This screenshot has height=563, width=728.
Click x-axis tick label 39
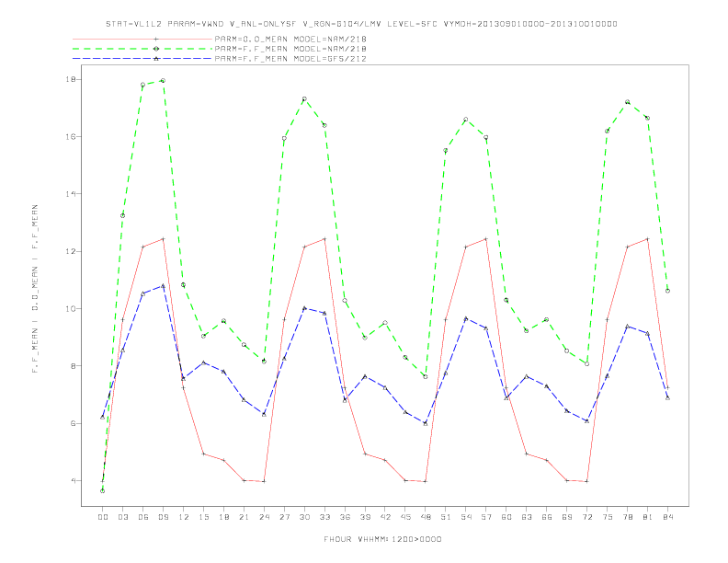pyautogui.click(x=365, y=517)
